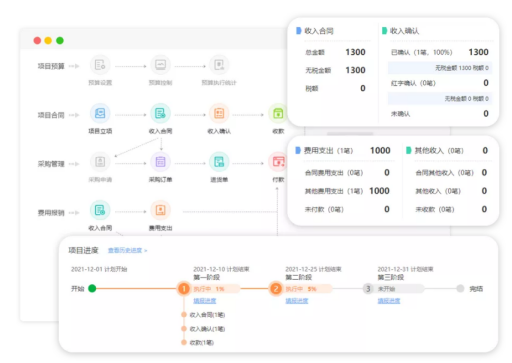Click stage 3 grey circle marker

[x=368, y=289]
